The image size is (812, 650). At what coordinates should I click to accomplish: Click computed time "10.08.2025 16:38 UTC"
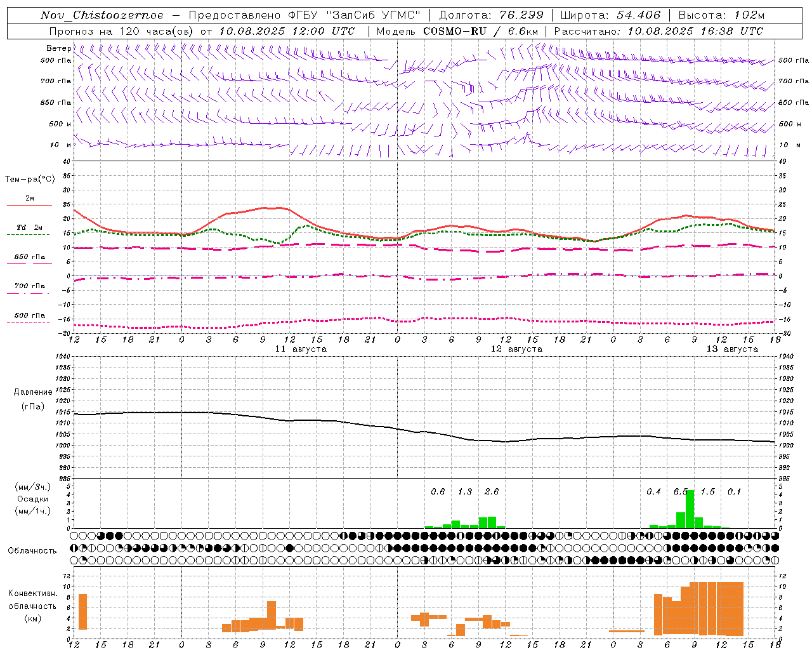tap(695, 31)
